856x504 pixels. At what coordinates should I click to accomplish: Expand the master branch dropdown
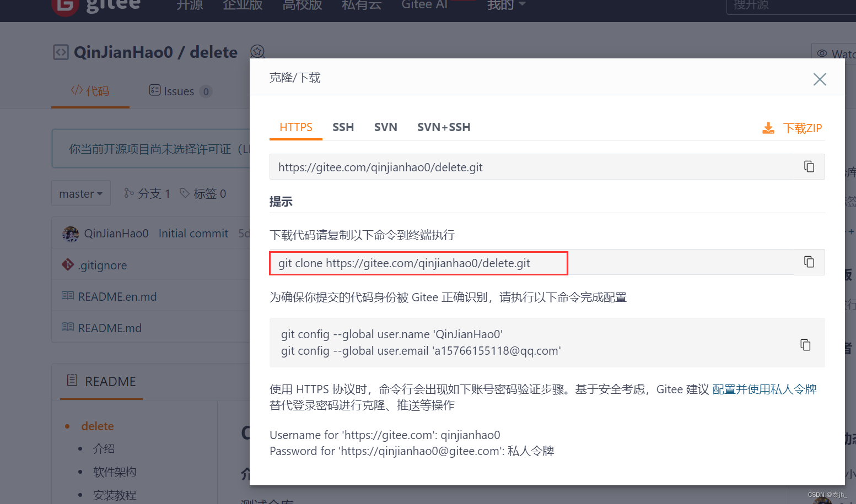(81, 193)
